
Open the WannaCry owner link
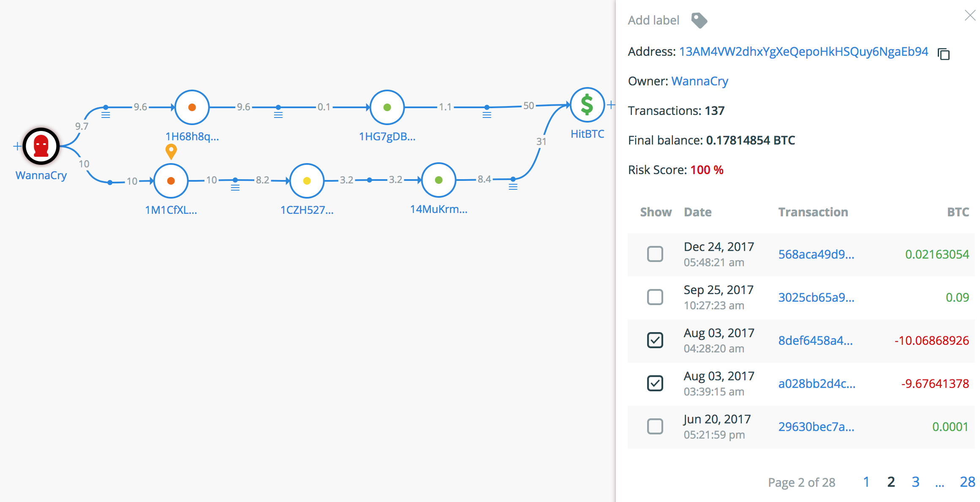coord(700,81)
